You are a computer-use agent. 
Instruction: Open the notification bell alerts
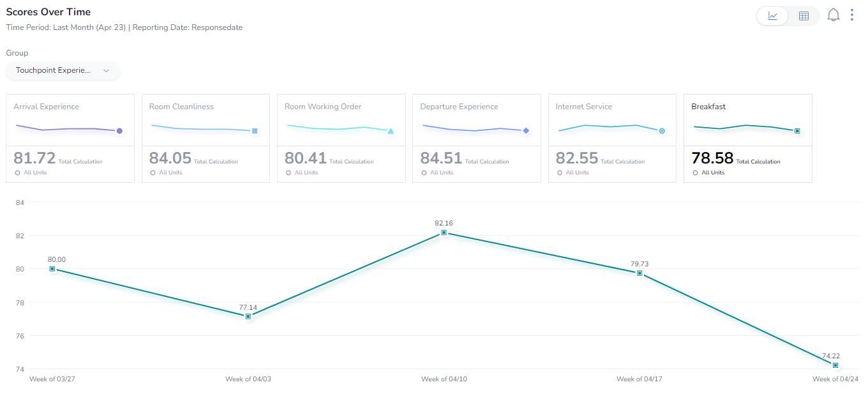pos(833,15)
